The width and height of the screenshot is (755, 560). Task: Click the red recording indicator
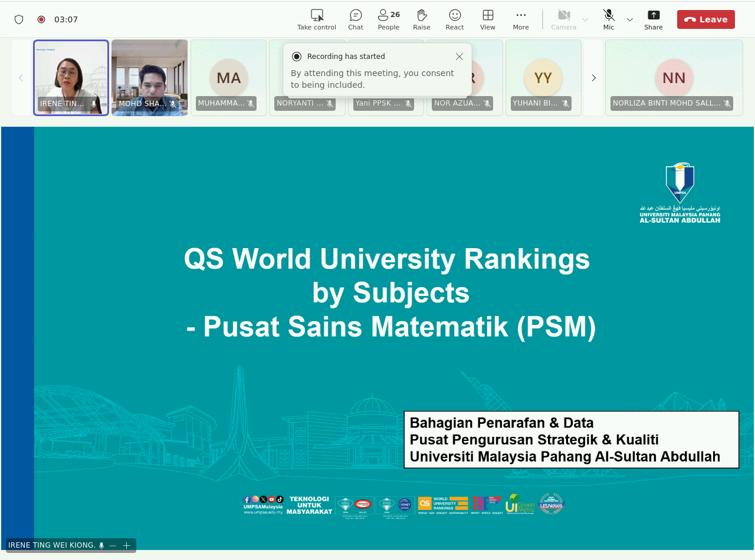pyautogui.click(x=41, y=19)
